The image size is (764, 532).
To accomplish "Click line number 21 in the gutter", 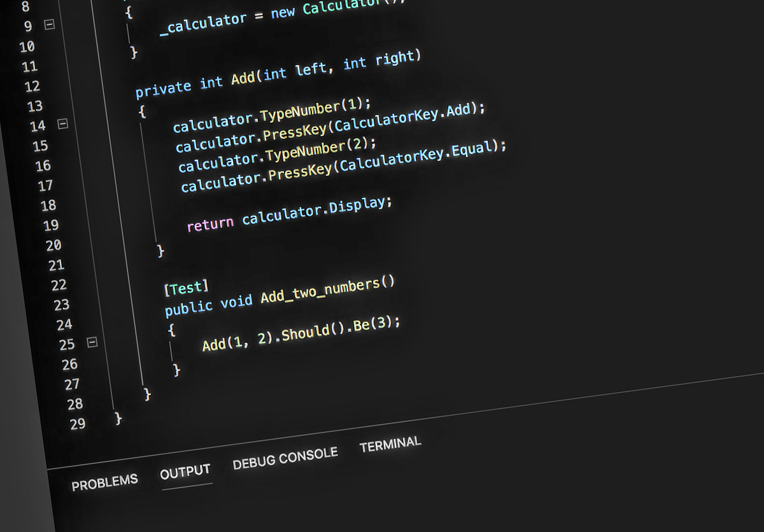I will (x=56, y=265).
